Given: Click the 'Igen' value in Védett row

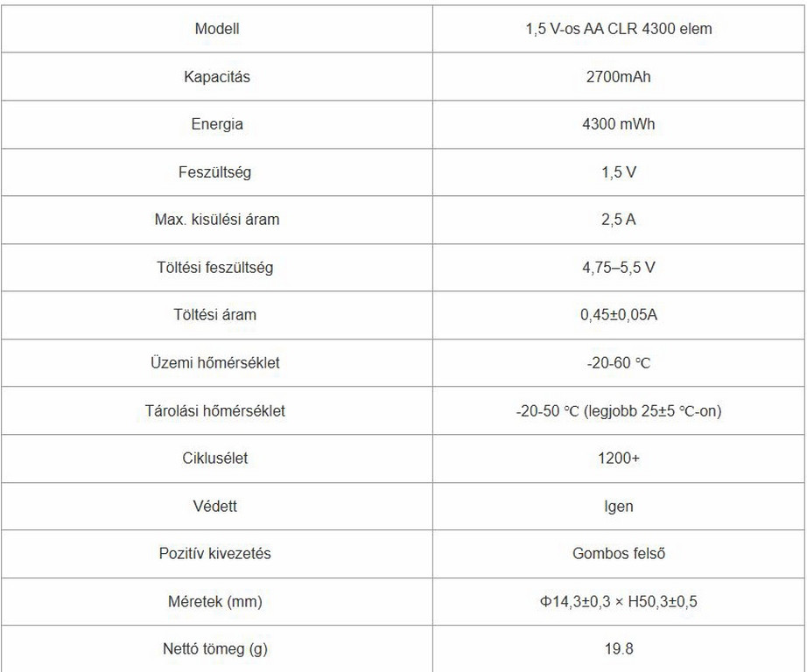Looking at the screenshot, I should pyautogui.click(x=618, y=506).
